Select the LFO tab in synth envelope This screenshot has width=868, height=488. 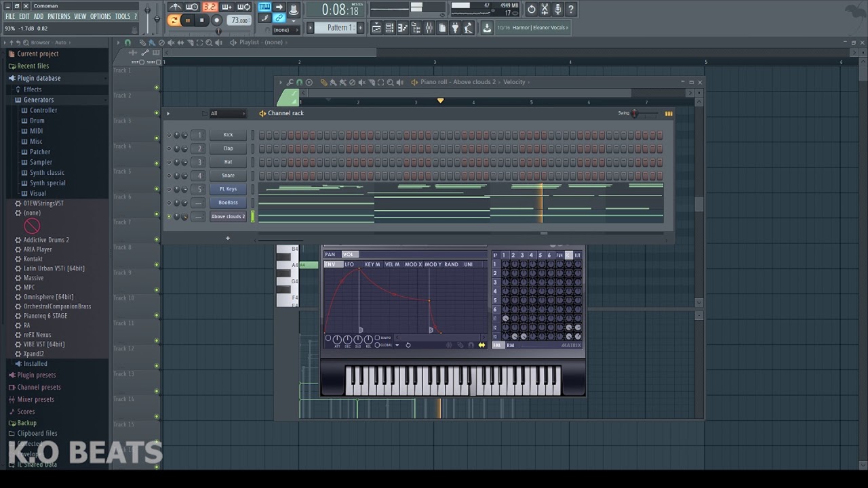(x=349, y=264)
